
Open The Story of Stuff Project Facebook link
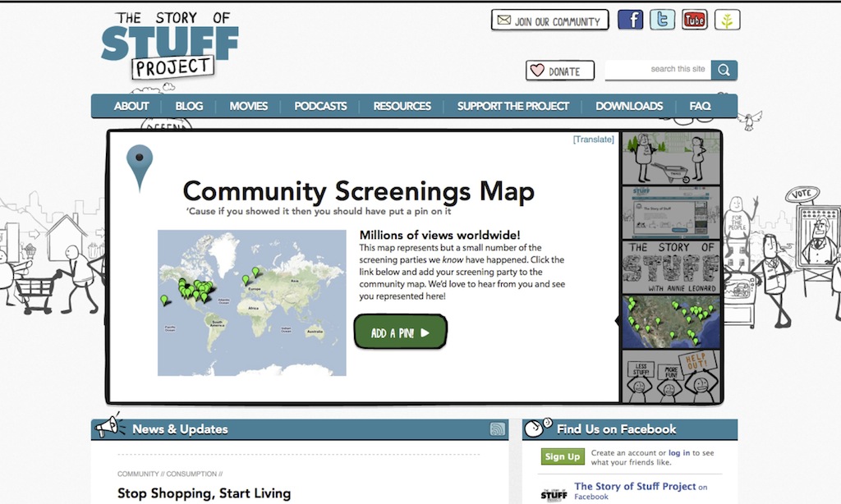[x=635, y=486]
